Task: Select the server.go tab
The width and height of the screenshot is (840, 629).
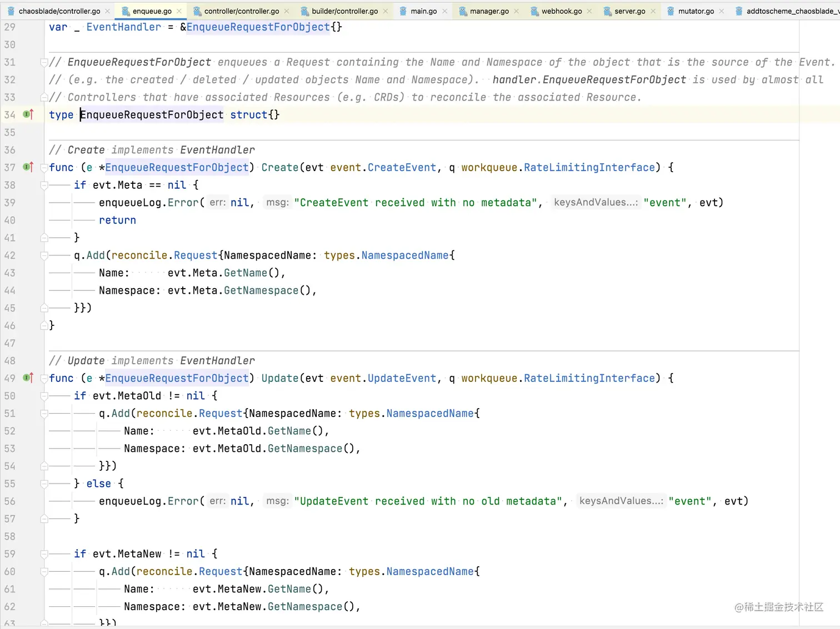Action: click(629, 11)
